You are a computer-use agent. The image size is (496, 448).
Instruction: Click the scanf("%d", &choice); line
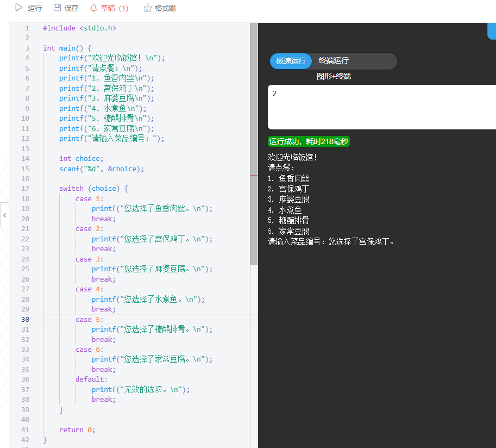[x=102, y=169]
